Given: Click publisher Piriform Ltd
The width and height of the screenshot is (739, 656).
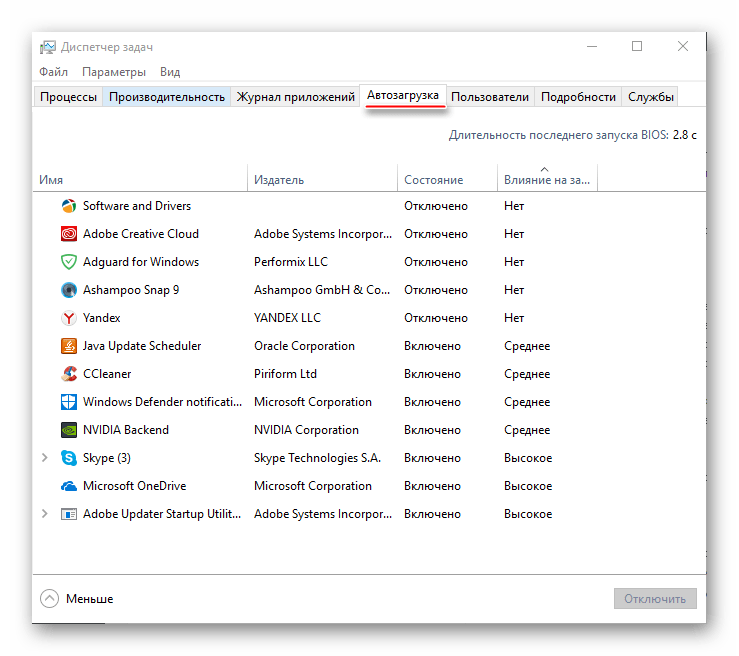Looking at the screenshot, I should pos(286,374).
